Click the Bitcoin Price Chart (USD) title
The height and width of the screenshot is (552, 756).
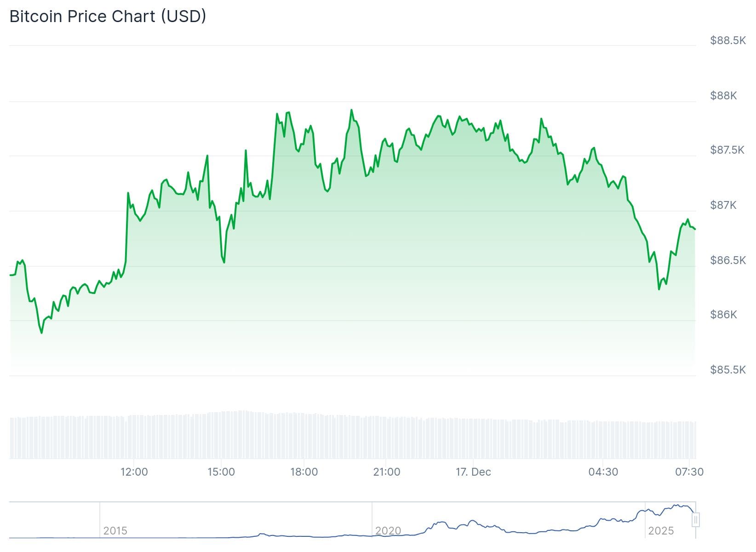pos(108,17)
